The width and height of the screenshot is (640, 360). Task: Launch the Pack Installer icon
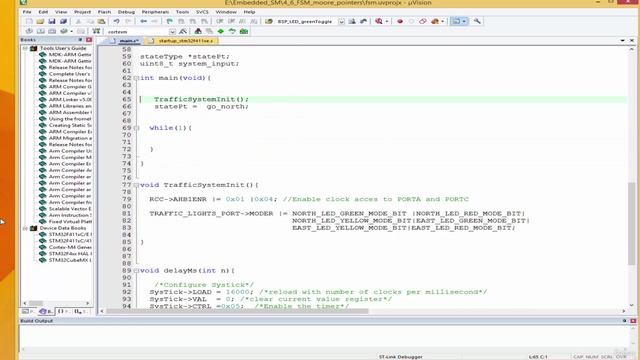(x=244, y=31)
